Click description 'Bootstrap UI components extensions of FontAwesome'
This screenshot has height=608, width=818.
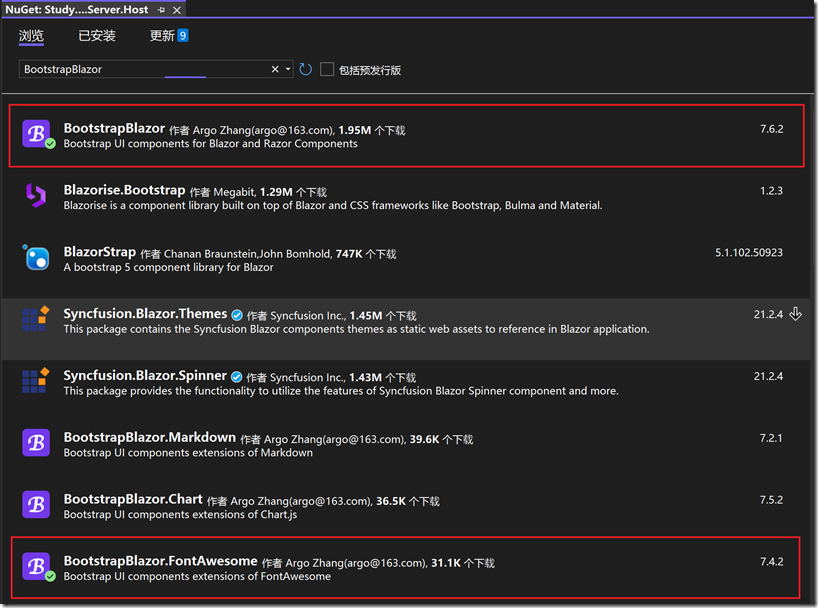[x=197, y=576]
